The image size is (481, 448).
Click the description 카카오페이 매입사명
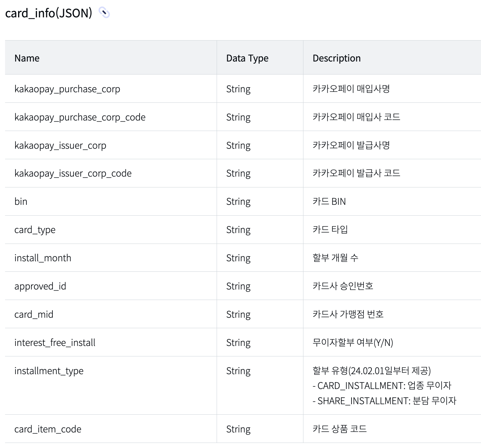click(x=351, y=89)
